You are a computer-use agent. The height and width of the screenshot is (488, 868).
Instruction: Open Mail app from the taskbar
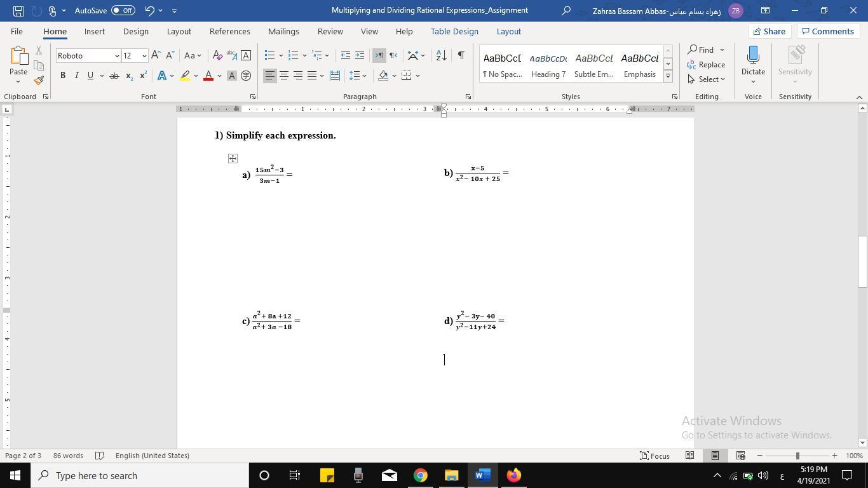coord(389,475)
